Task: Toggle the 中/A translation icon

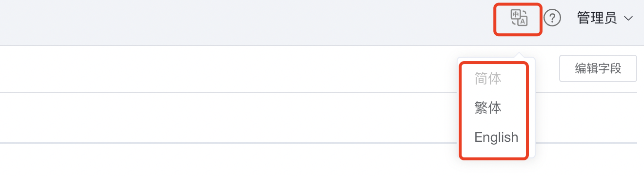Action: tap(519, 18)
